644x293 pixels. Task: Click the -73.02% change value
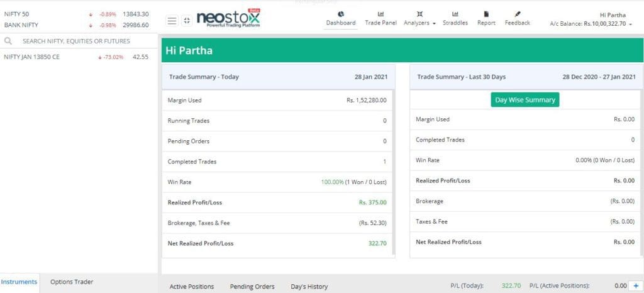[113, 57]
